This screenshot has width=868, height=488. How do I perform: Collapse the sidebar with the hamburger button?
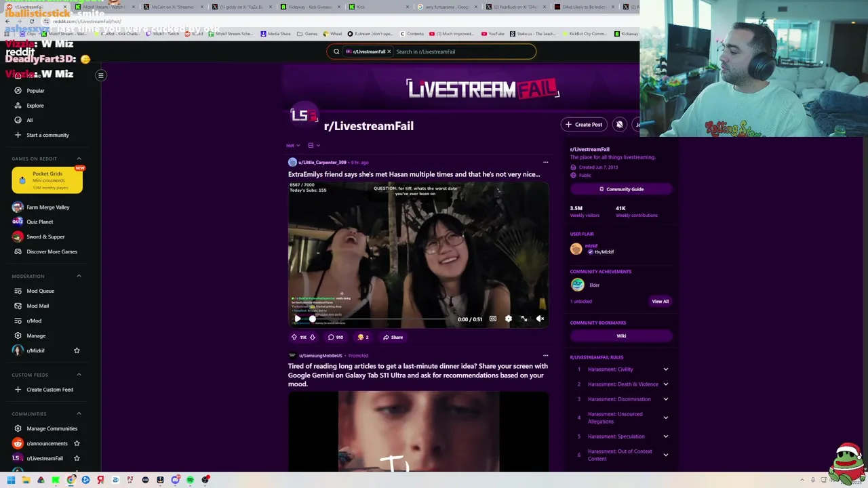(100, 75)
